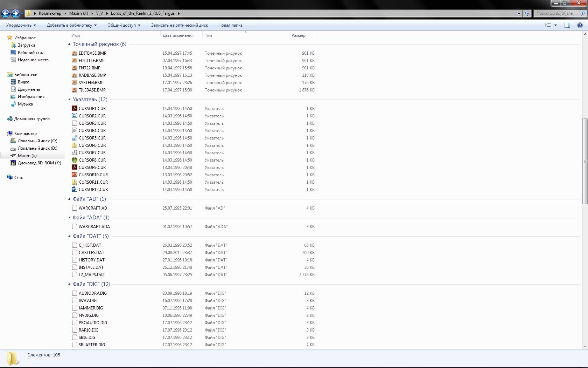This screenshot has height=368, width=588.
Task: Select the CURSOR7.CUR file icon
Action: tap(75, 153)
